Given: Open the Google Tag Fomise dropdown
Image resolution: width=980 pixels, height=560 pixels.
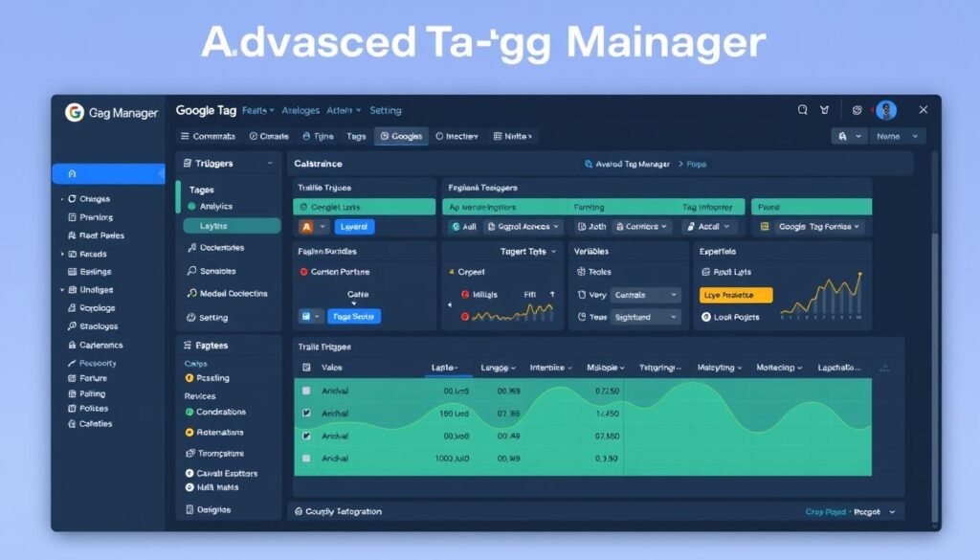Looking at the screenshot, I should 819,227.
